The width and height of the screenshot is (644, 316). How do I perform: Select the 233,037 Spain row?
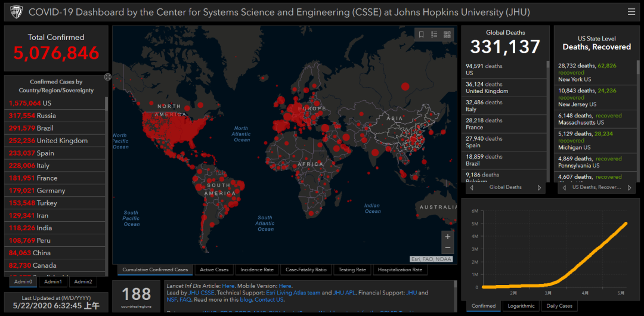click(x=55, y=153)
